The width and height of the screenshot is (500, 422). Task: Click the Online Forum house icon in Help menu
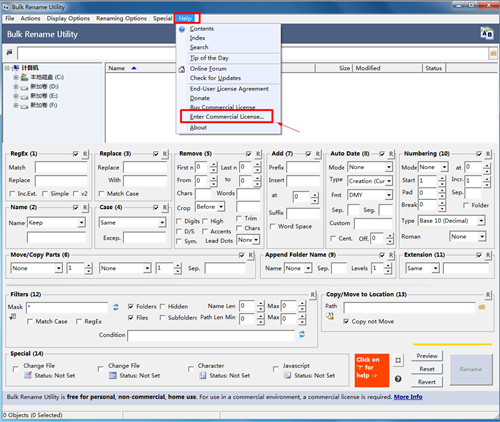[x=182, y=69]
